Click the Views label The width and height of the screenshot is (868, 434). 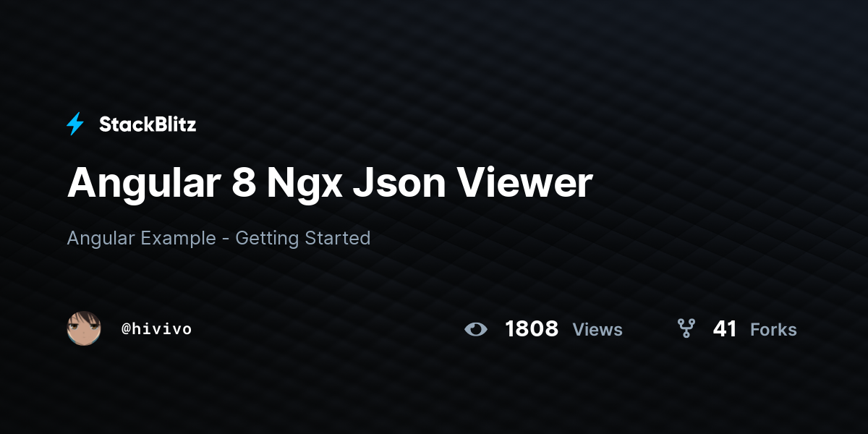coord(597,330)
